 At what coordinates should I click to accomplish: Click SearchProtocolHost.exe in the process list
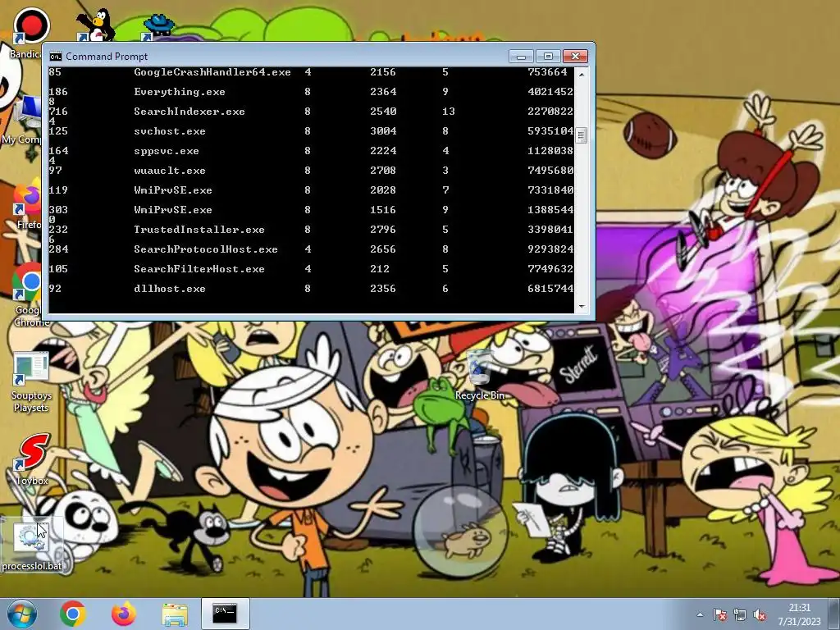(x=206, y=249)
